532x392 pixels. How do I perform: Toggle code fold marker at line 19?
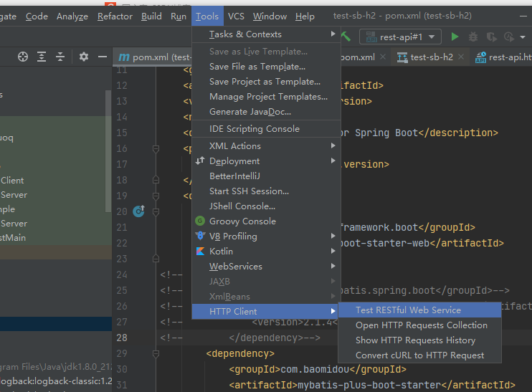coord(156,196)
